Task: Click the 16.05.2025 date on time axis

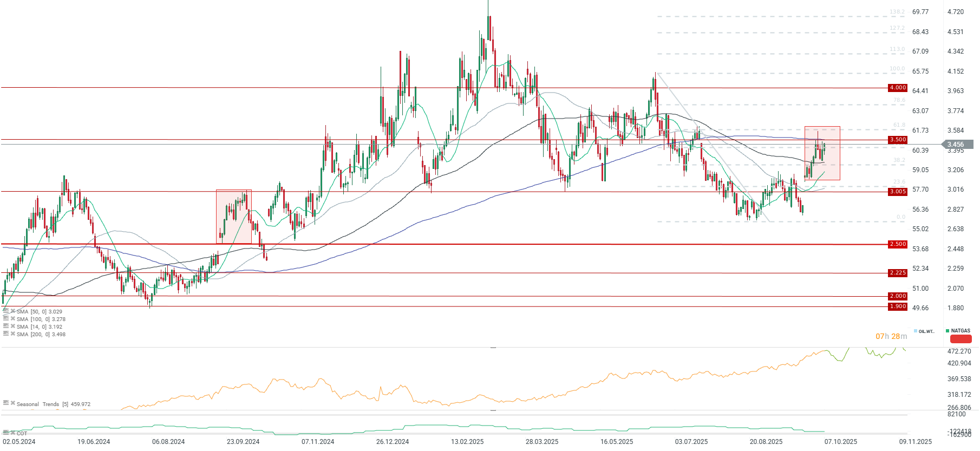Action: (617, 442)
